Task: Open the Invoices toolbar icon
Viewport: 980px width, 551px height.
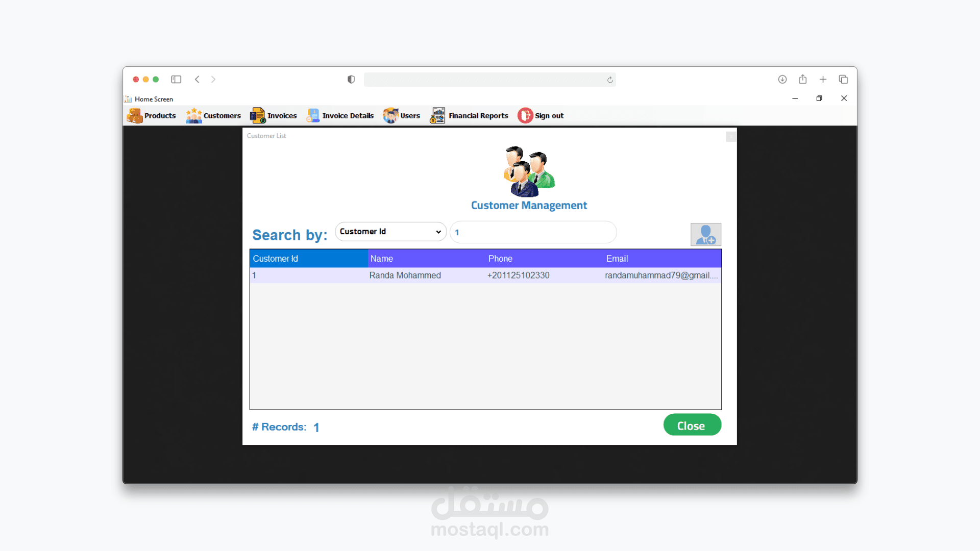Action: (258, 116)
